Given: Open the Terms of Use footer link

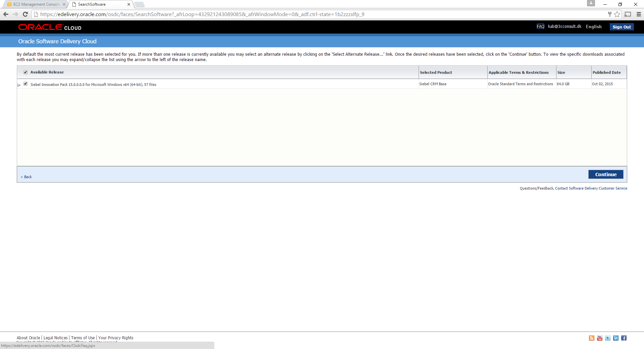Looking at the screenshot, I should 83,338.
